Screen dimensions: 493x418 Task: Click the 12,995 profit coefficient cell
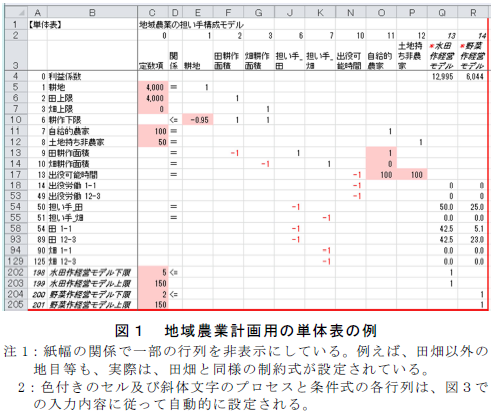click(442, 76)
